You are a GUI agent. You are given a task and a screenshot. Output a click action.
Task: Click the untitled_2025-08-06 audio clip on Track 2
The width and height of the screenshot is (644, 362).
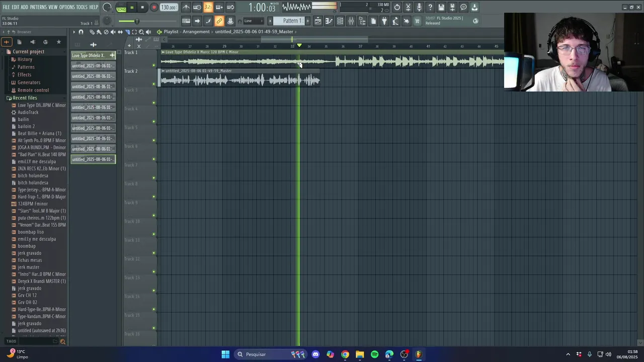239,77
